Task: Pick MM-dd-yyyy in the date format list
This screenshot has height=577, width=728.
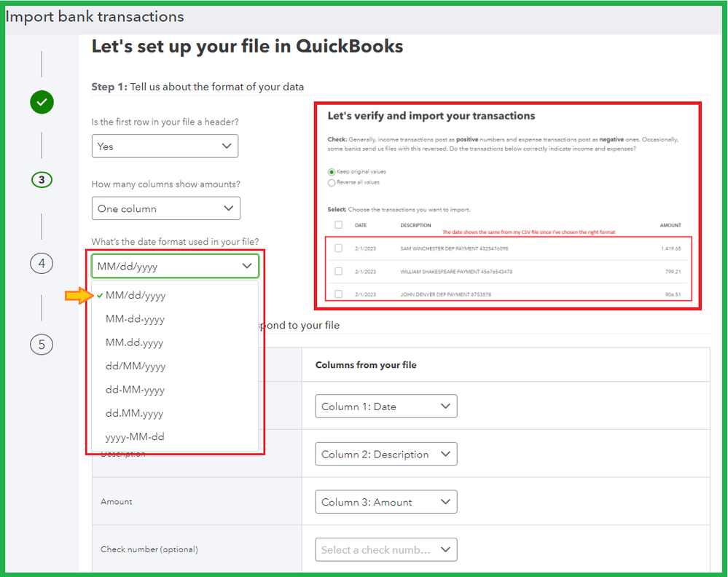Action: [x=135, y=319]
